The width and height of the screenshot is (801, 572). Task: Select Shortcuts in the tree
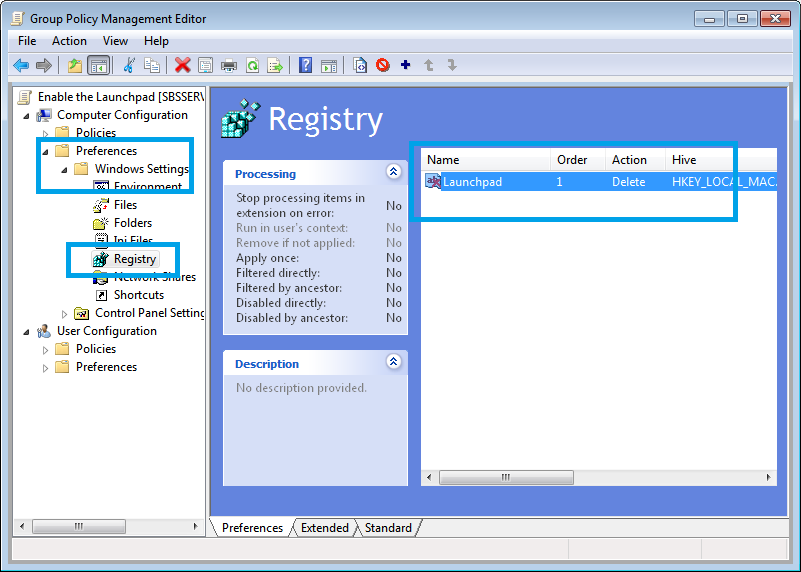pyautogui.click(x=138, y=295)
